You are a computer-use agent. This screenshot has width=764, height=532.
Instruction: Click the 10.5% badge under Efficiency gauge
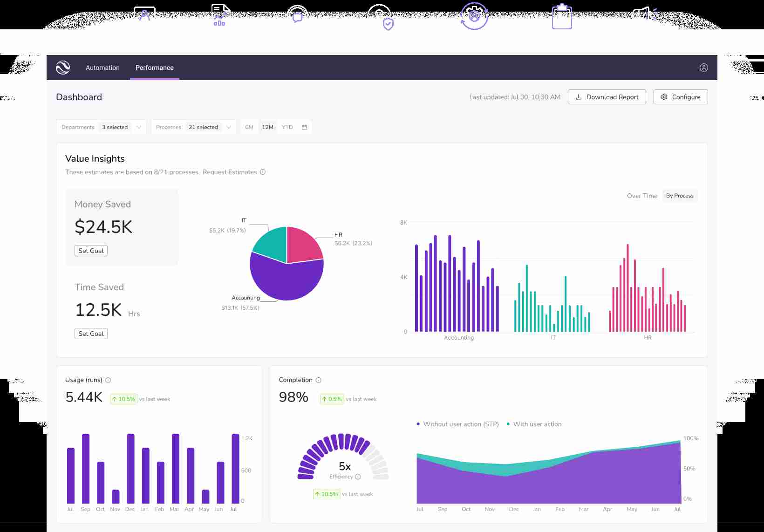pos(327,494)
